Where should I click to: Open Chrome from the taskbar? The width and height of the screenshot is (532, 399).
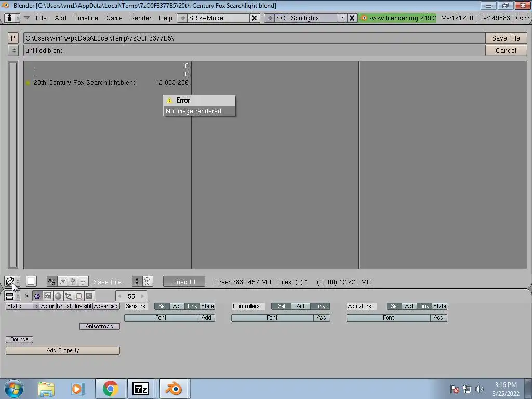click(110, 389)
